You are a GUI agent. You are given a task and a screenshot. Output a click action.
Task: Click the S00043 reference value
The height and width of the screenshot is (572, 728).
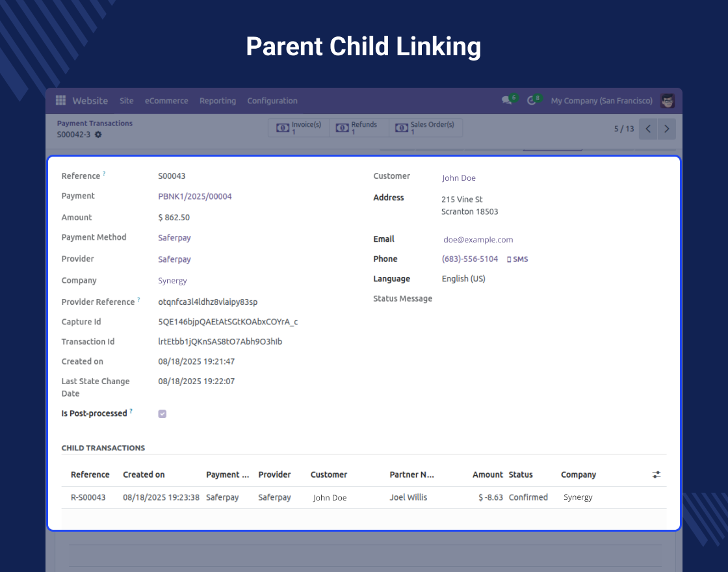(172, 176)
